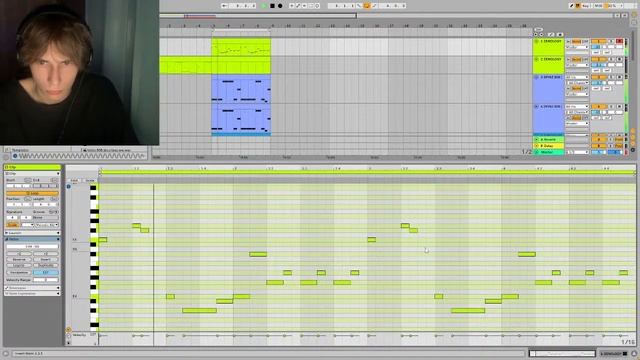Select the blue MIDI clip on track 3
Screen dimensions: 640x360
tap(241, 89)
